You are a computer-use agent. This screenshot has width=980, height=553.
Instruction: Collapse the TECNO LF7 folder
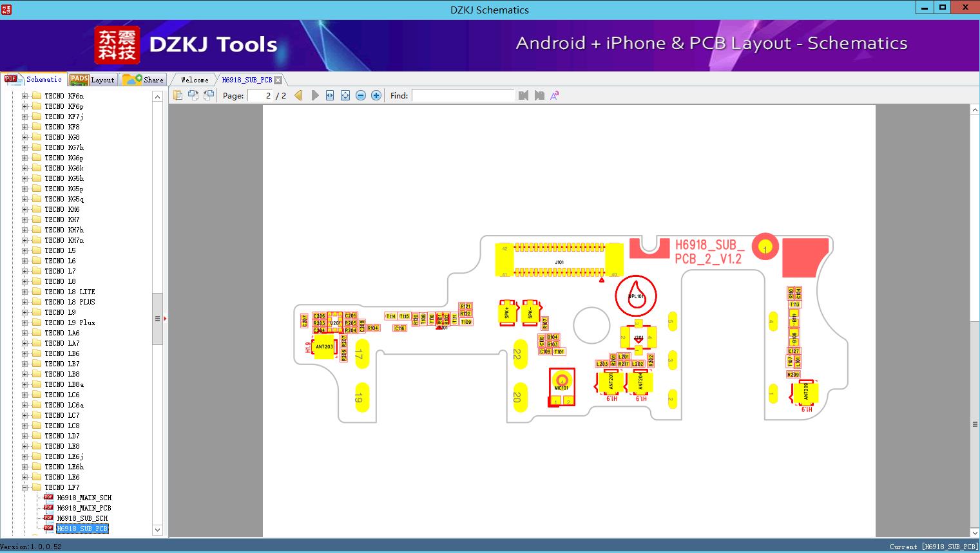point(24,487)
